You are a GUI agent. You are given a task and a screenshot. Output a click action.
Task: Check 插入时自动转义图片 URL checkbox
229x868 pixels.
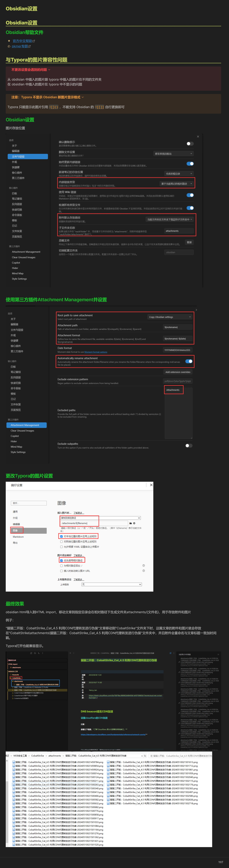click(x=61, y=571)
